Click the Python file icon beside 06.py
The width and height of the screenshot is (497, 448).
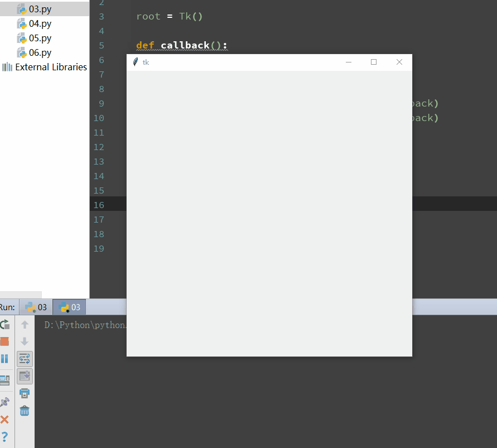coord(22,53)
